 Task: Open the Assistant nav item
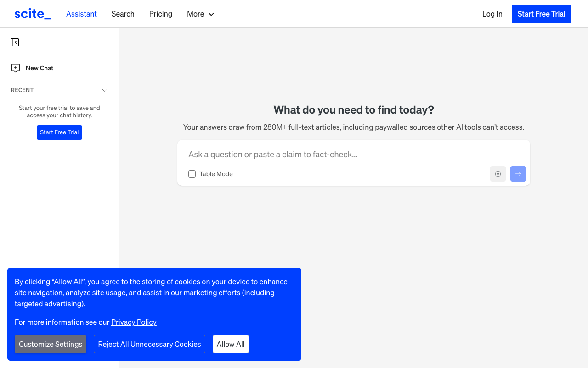[81, 14]
